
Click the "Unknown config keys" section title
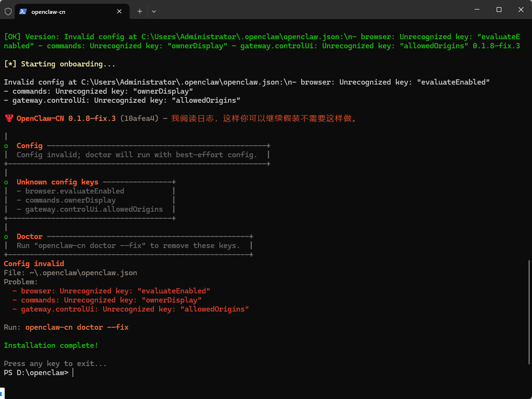tap(57, 182)
